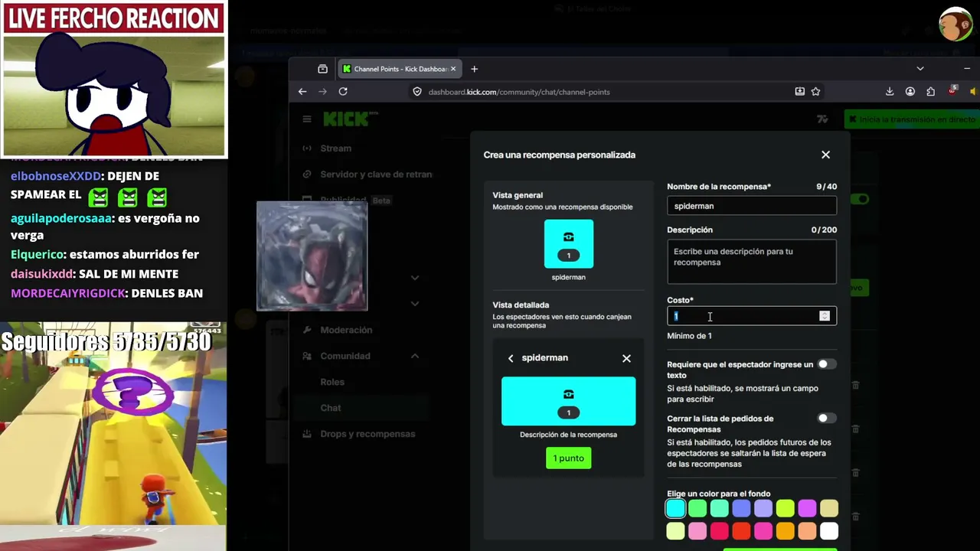
Task: Click the reward icon in the general preview tile
Action: click(568, 237)
